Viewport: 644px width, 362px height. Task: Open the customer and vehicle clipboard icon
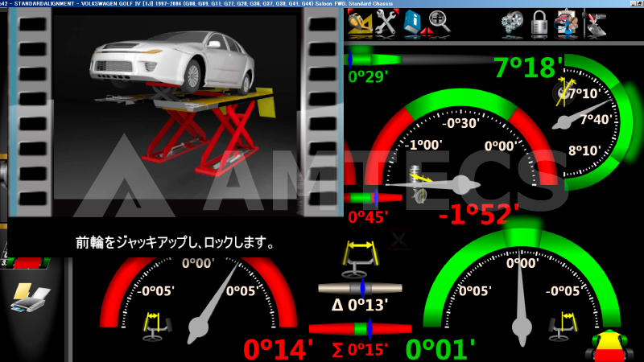coord(566,24)
